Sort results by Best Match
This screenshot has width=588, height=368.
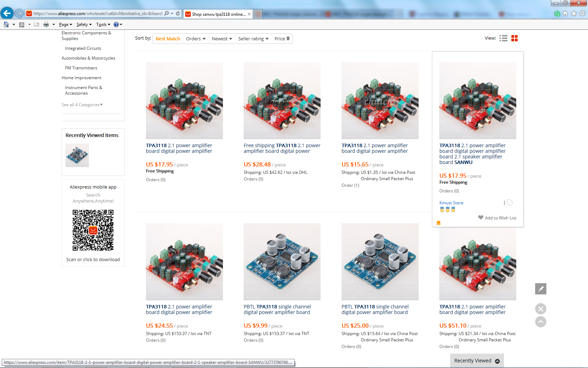[168, 39]
